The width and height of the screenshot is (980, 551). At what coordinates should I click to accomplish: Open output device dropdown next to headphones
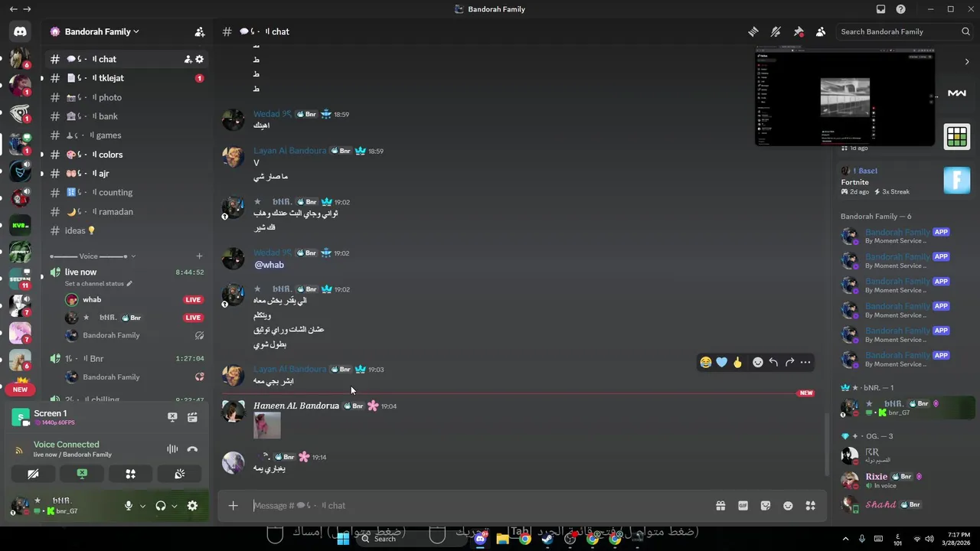(x=175, y=506)
